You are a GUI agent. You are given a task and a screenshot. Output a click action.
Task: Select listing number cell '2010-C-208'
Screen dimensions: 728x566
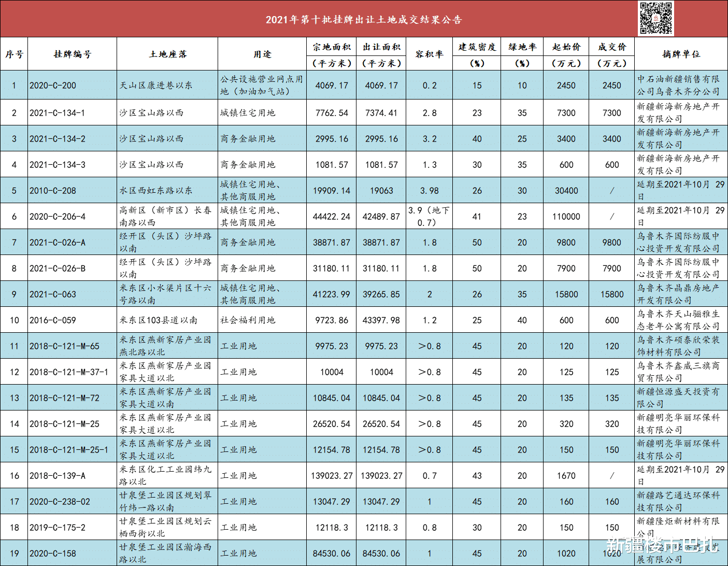pos(72,190)
